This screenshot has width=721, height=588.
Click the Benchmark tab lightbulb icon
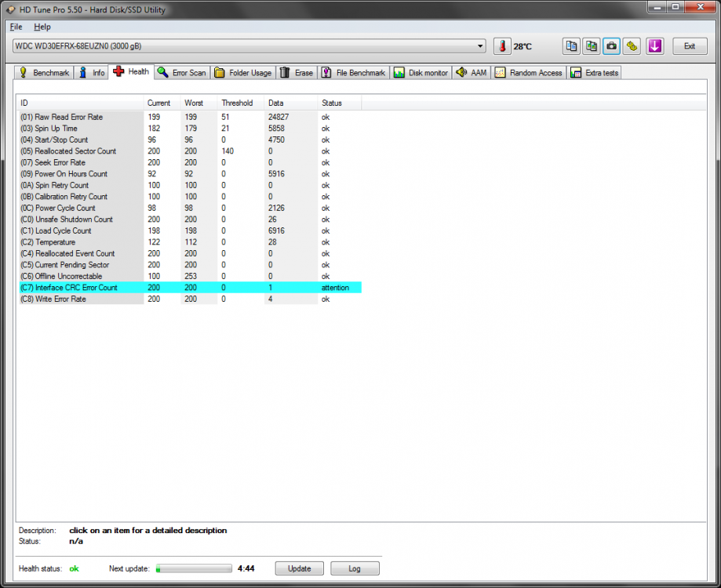point(23,73)
